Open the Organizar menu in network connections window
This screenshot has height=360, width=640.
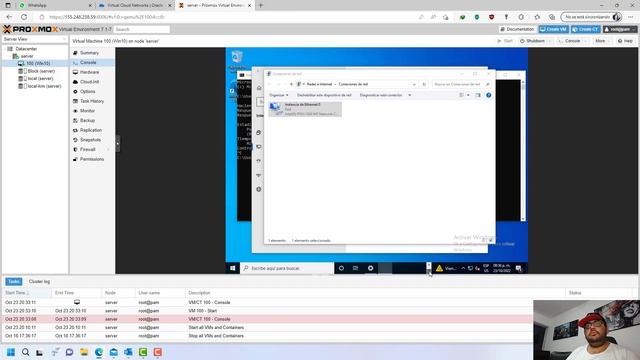point(279,95)
